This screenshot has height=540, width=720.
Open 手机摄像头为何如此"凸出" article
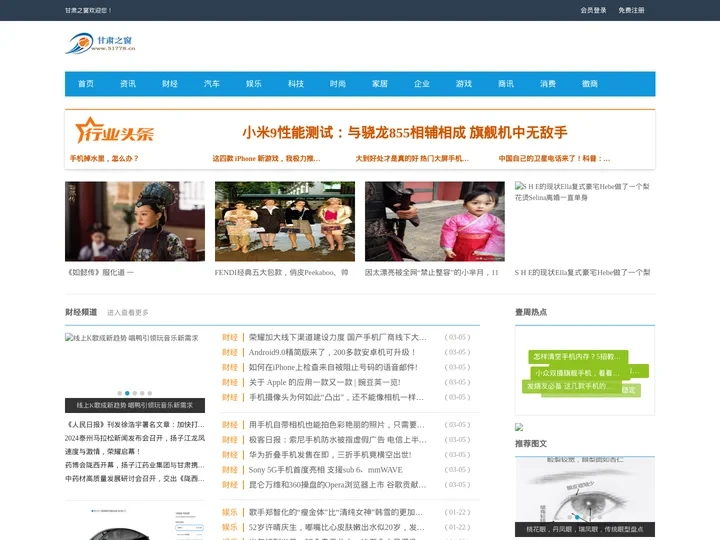click(336, 397)
